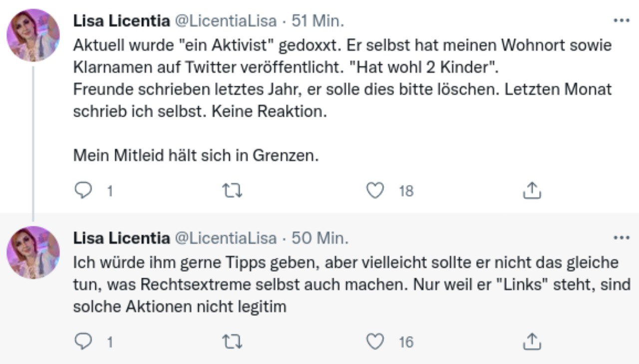Viewport: 639px width, 364px height.
Task: Click the profile picture on the second tweet
Action: pyautogui.click(x=33, y=252)
